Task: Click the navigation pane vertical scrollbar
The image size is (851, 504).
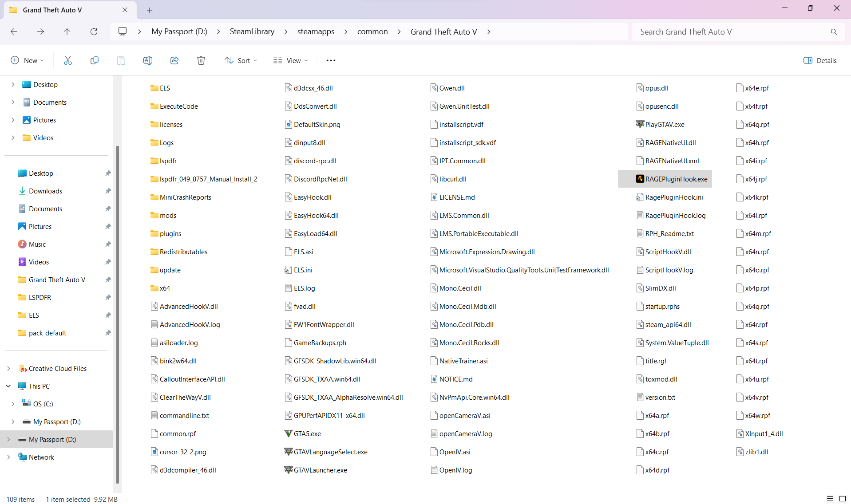Action: (118, 314)
